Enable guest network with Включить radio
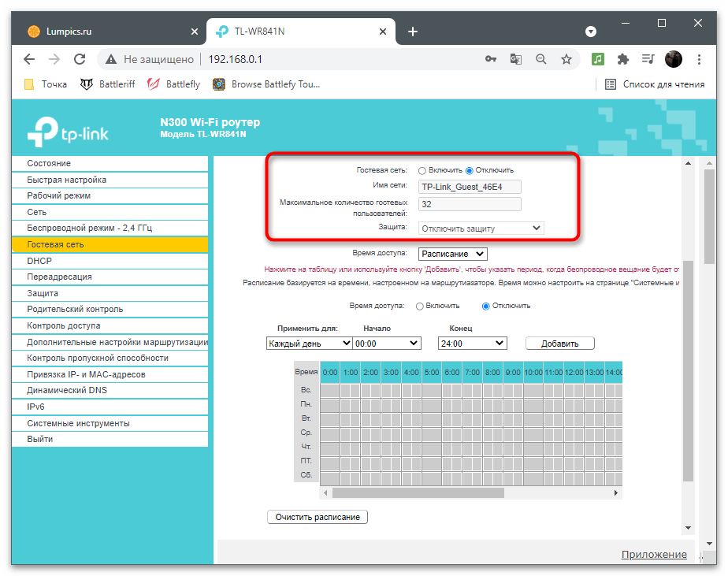This screenshot has width=728, height=576. coord(422,170)
